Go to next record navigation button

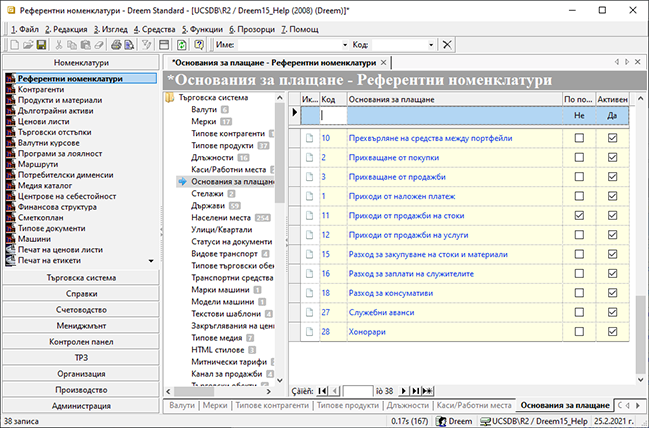(404, 391)
